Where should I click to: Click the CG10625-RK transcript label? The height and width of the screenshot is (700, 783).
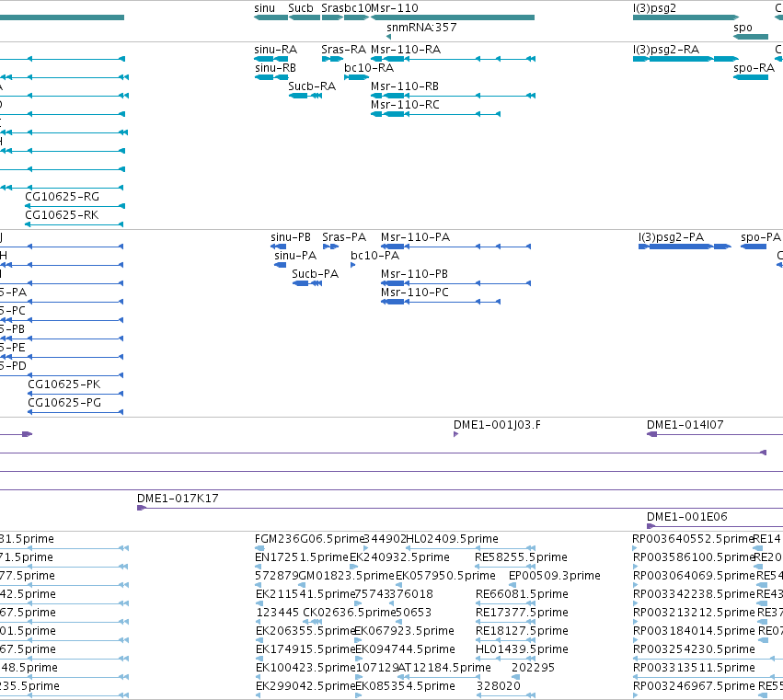(62, 215)
